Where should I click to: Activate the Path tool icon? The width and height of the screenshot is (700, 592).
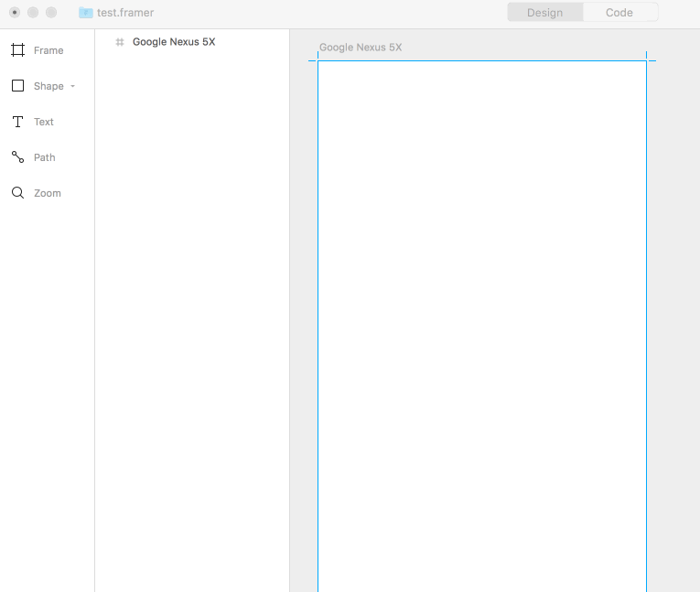(18, 157)
